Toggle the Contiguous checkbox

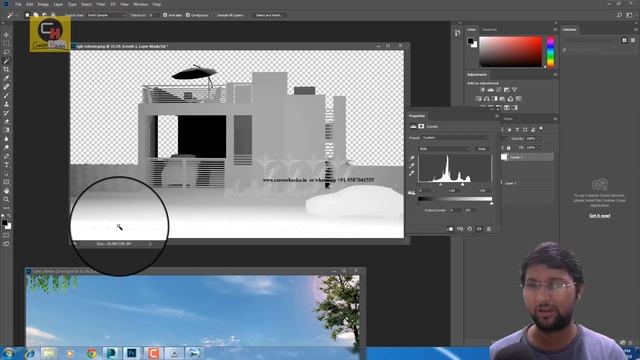(188, 15)
